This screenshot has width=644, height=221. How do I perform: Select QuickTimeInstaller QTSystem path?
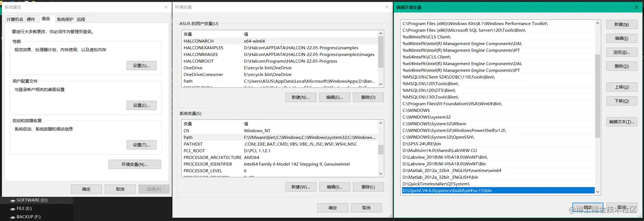498,184
